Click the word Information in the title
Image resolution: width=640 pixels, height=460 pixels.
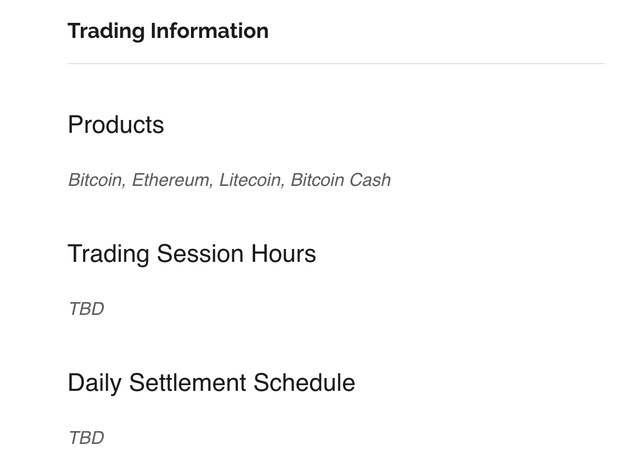[x=209, y=31]
